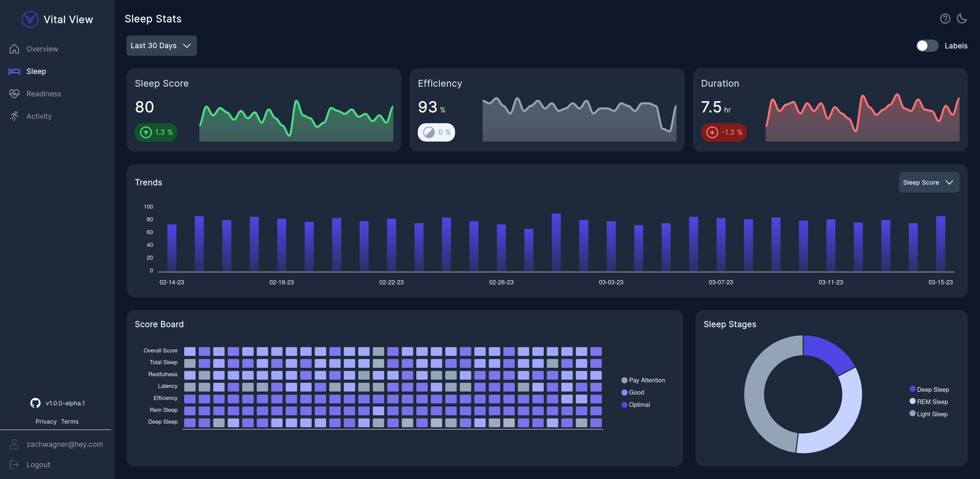Open the Last 30 Days dropdown
The image size is (980, 479).
click(161, 46)
